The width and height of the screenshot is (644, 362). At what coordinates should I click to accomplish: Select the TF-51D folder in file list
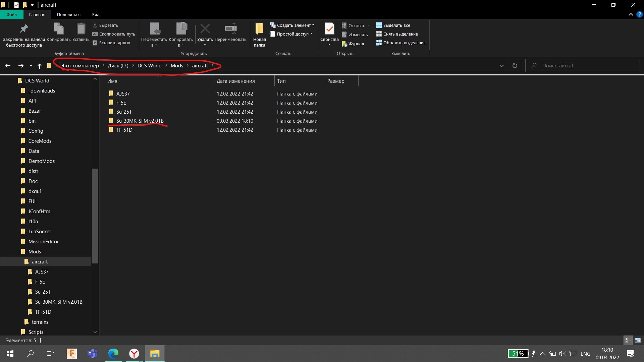[124, 130]
